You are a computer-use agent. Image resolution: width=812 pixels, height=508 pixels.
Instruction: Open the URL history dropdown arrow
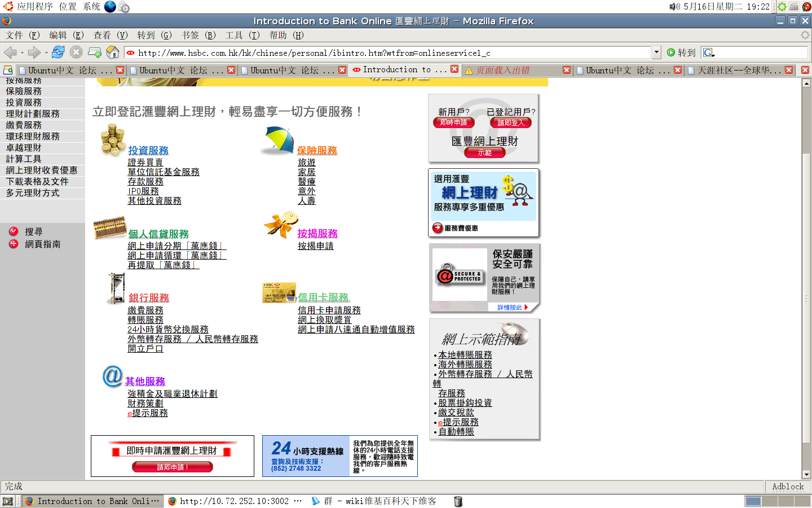coord(656,52)
